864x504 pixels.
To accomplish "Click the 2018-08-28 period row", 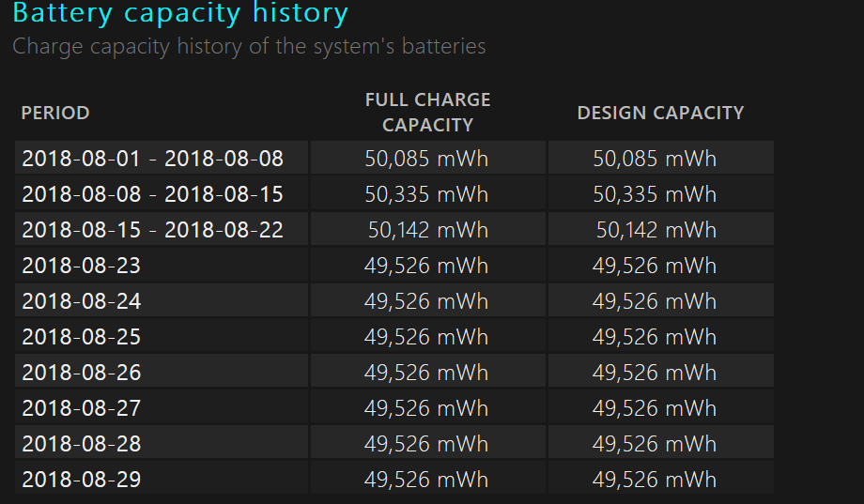I will pos(81,444).
